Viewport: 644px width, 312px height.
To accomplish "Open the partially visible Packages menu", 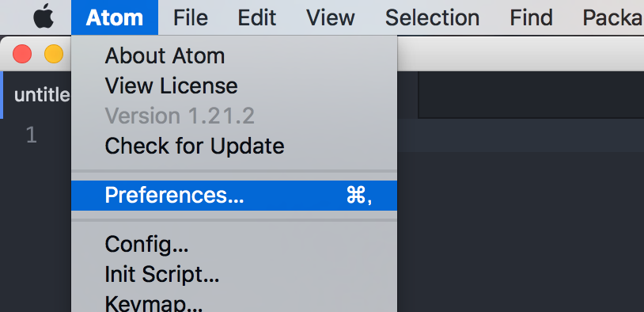I will pyautogui.click(x=613, y=17).
